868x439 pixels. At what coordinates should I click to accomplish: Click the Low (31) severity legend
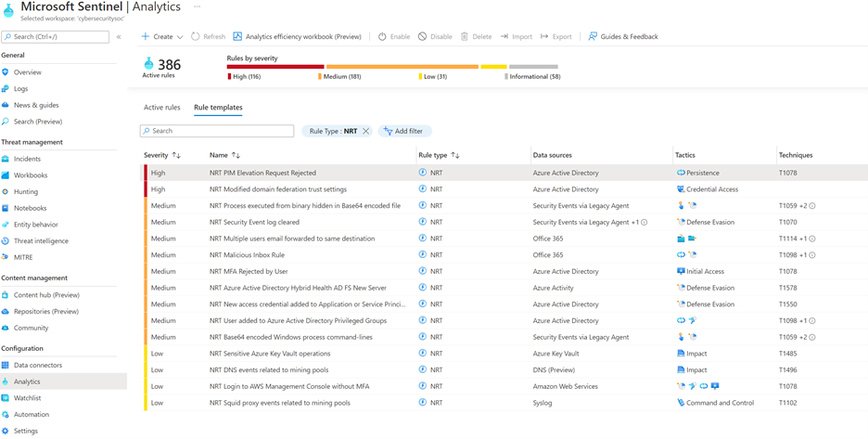point(433,77)
